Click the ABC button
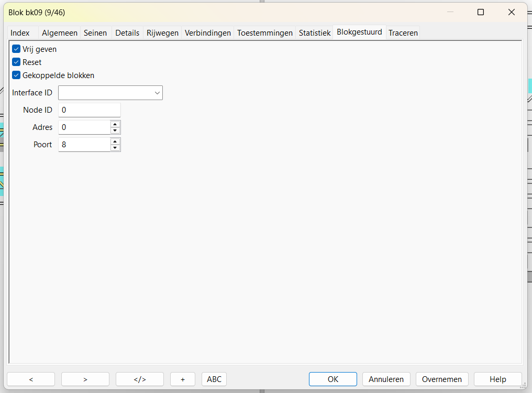The width and height of the screenshot is (532, 393). click(x=214, y=379)
